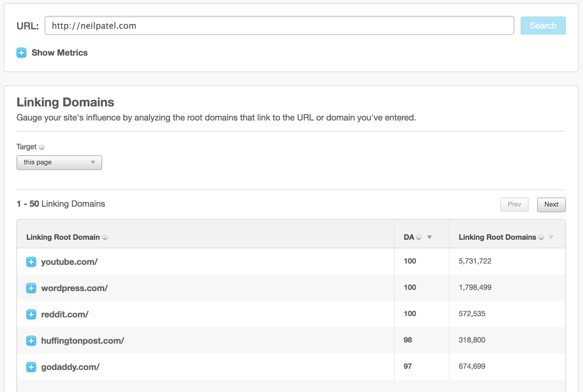
Task: Select the 1,798,499 value for wordpress.com
Action: (x=475, y=287)
